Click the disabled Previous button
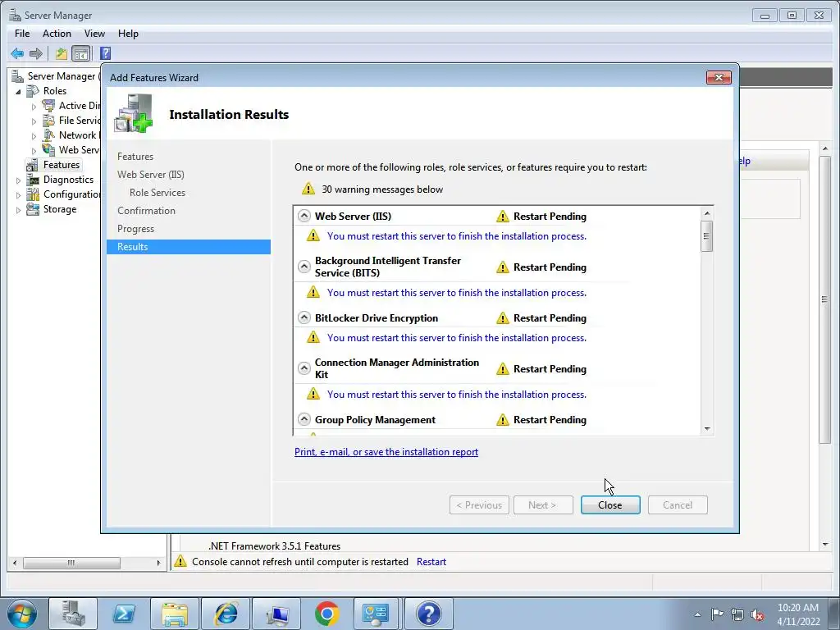840x630 pixels. (x=479, y=505)
